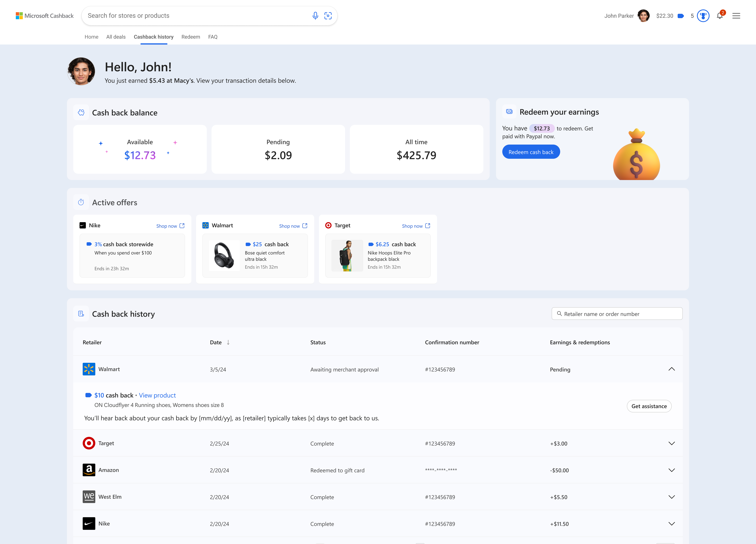The height and width of the screenshot is (544, 756).
Task: Click the Nike logo in Active offers
Action: (x=83, y=226)
